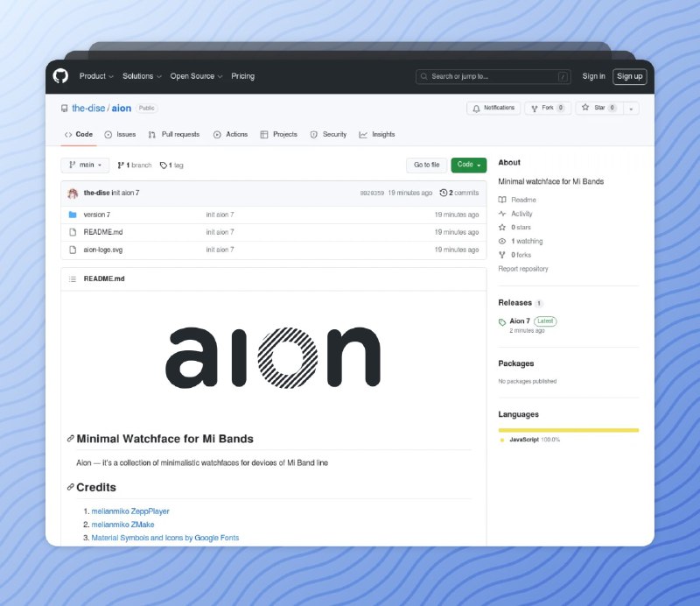Open the melianmiko ZMake link

click(122, 525)
